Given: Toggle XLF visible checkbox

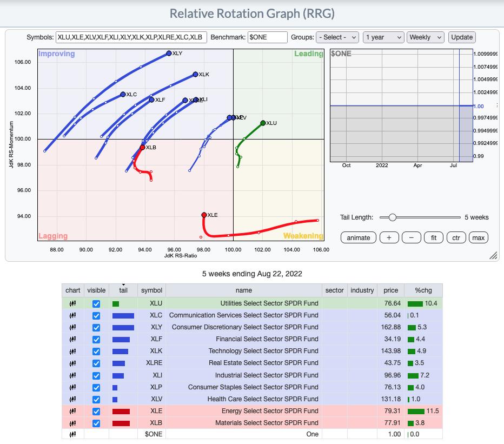Looking at the screenshot, I should 96,339.
